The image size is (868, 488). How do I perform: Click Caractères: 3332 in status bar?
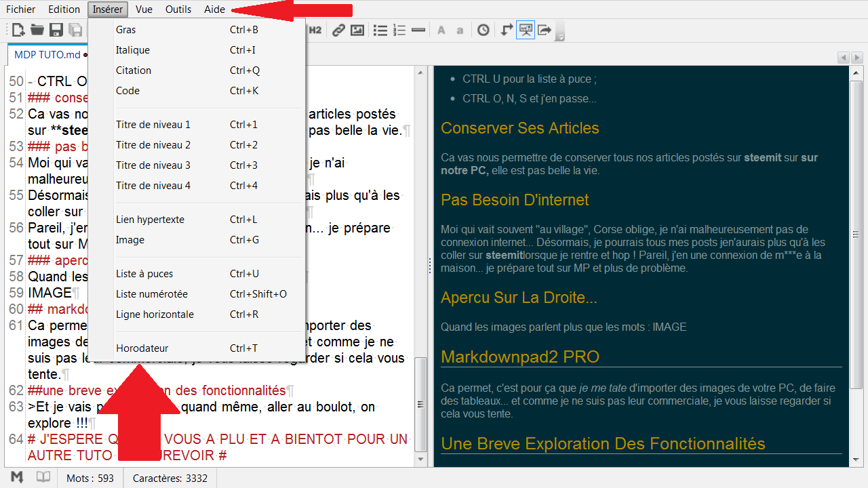(170, 478)
